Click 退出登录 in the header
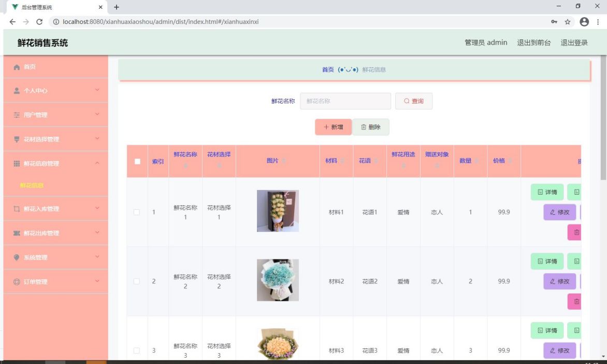 coord(574,42)
